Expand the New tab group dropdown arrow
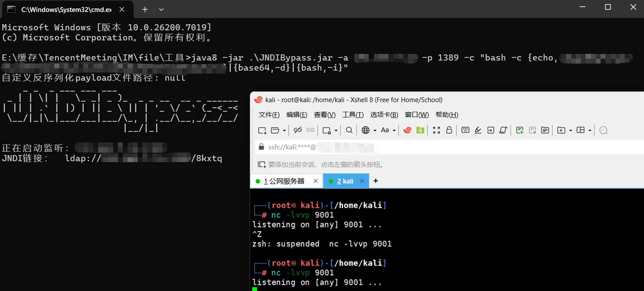Viewport: 644px width, 291px height. [570, 131]
